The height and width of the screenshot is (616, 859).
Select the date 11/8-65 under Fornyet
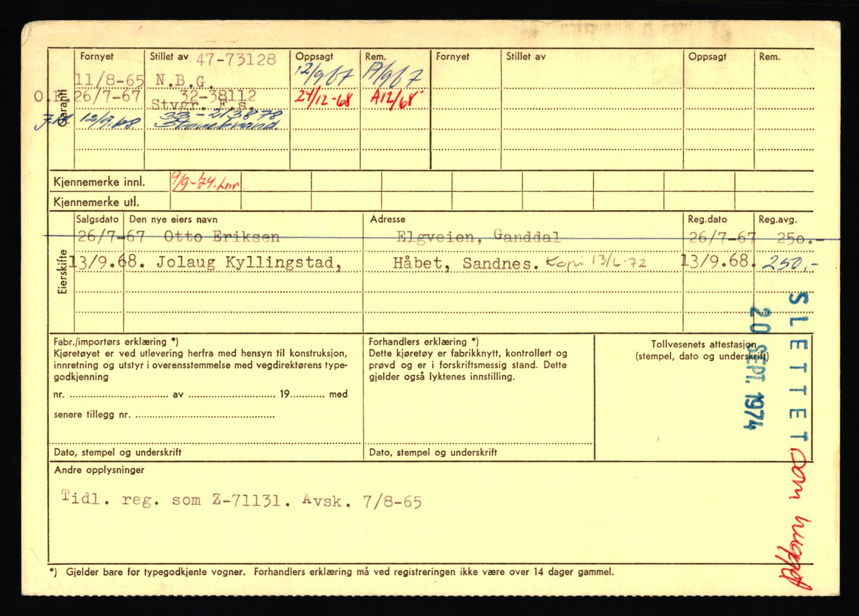point(109,80)
